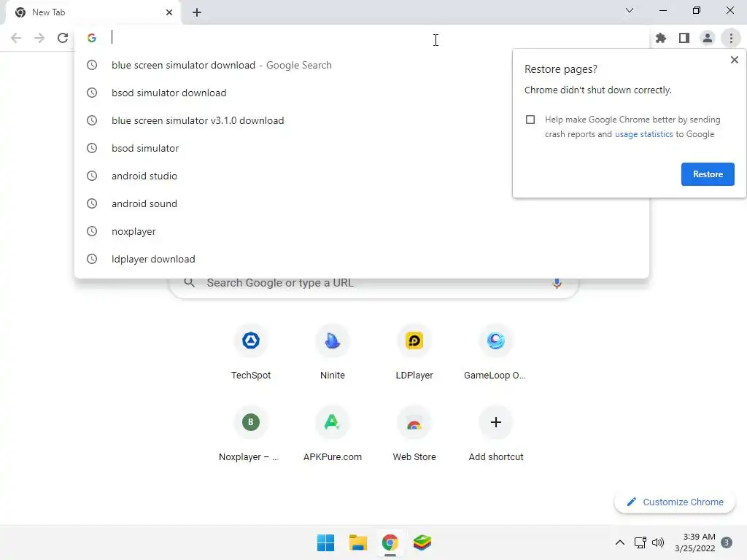This screenshot has height=560, width=747.
Task: Open the LDPlayer shortcut
Action: point(414,352)
